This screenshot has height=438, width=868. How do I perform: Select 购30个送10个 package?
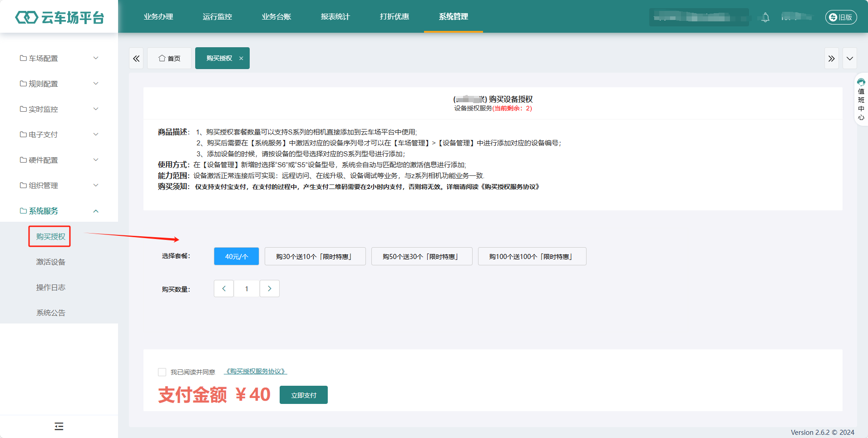(315, 256)
